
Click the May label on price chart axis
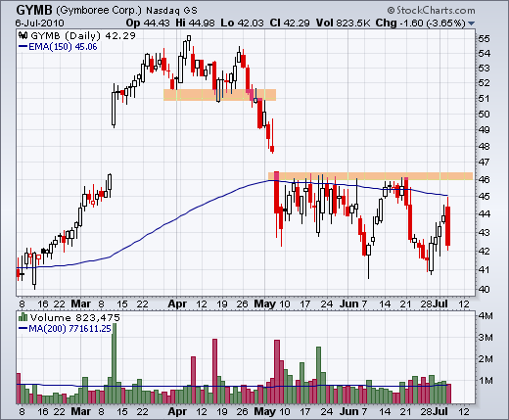[x=264, y=303]
